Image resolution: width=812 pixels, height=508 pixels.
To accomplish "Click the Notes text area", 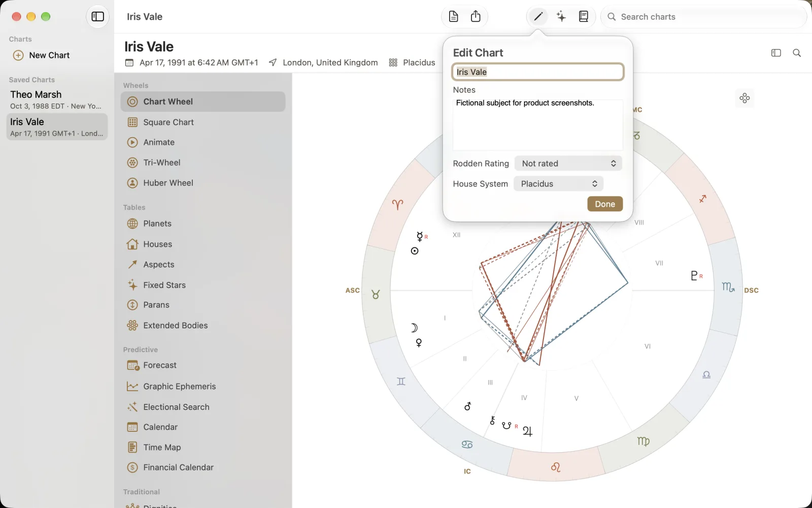I will coord(538,125).
